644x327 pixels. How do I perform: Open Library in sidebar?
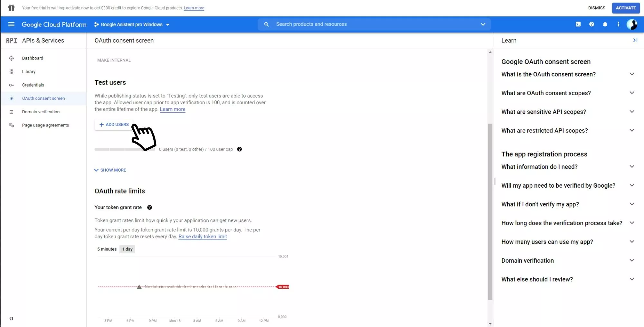point(29,71)
